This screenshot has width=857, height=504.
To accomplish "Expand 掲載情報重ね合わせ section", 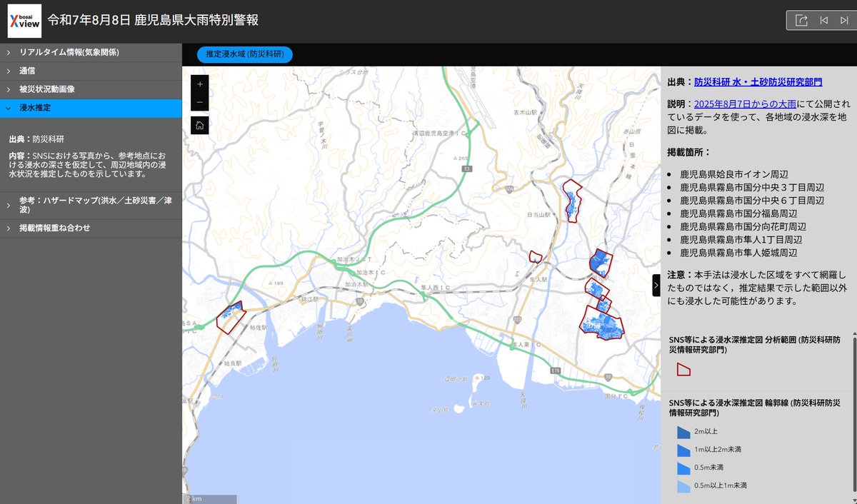I will [91, 228].
